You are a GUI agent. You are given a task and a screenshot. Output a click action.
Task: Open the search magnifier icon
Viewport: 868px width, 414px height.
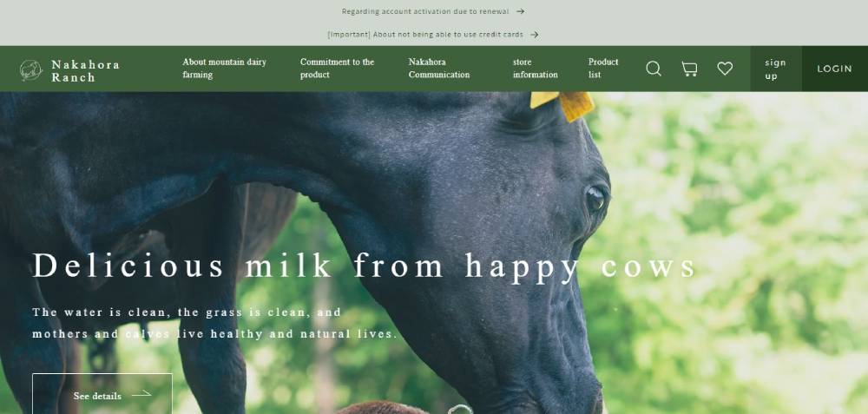click(x=654, y=69)
